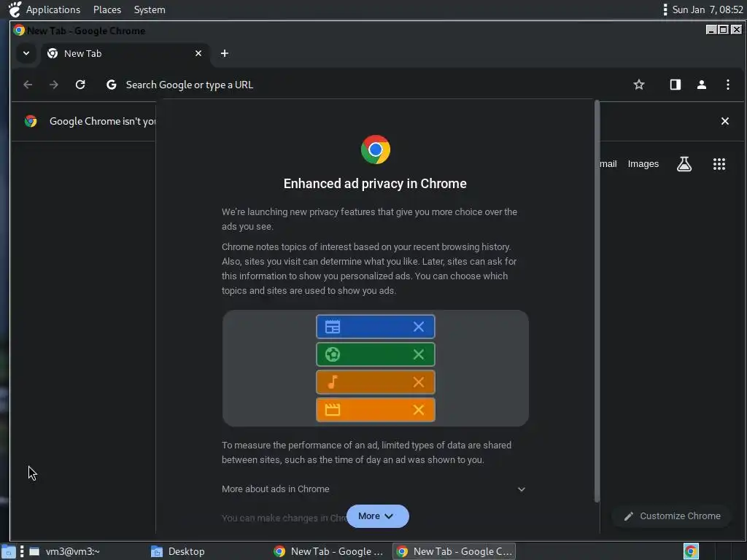Switch to the first New Tab - Google taskbar item
The width and height of the screenshot is (747, 560).
click(329, 551)
